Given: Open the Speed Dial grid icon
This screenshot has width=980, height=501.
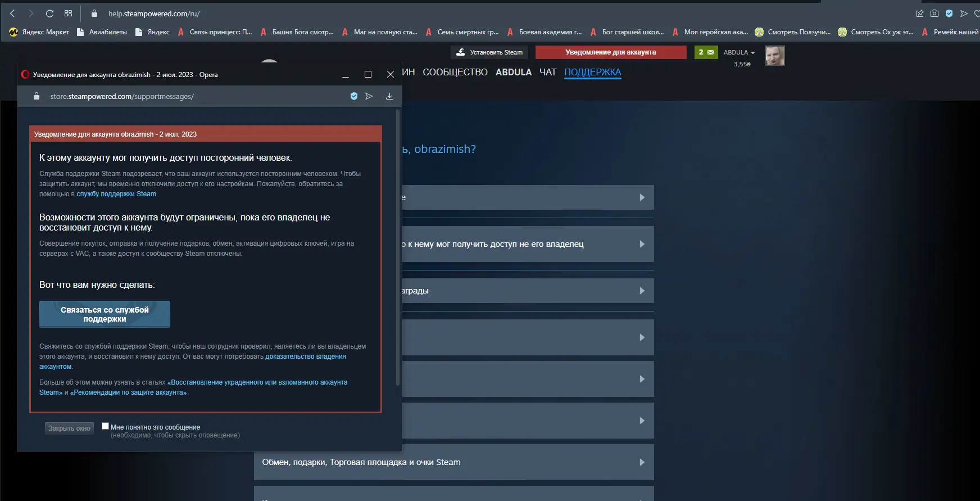Looking at the screenshot, I should tap(68, 13).
